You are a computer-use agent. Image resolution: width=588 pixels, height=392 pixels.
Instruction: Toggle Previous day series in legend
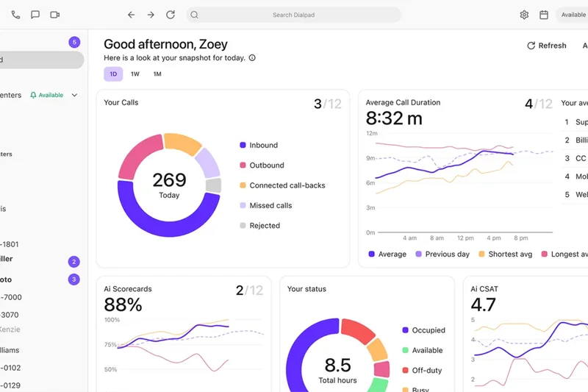447,254
